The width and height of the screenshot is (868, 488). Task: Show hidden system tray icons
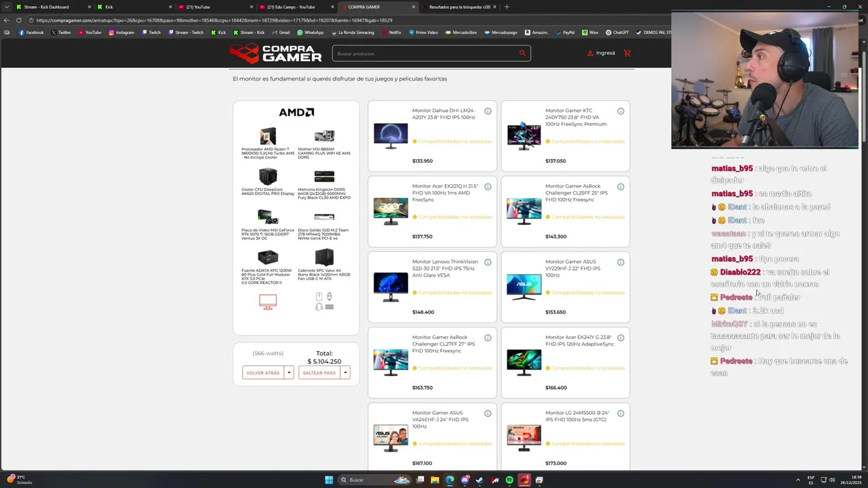[x=797, y=480]
